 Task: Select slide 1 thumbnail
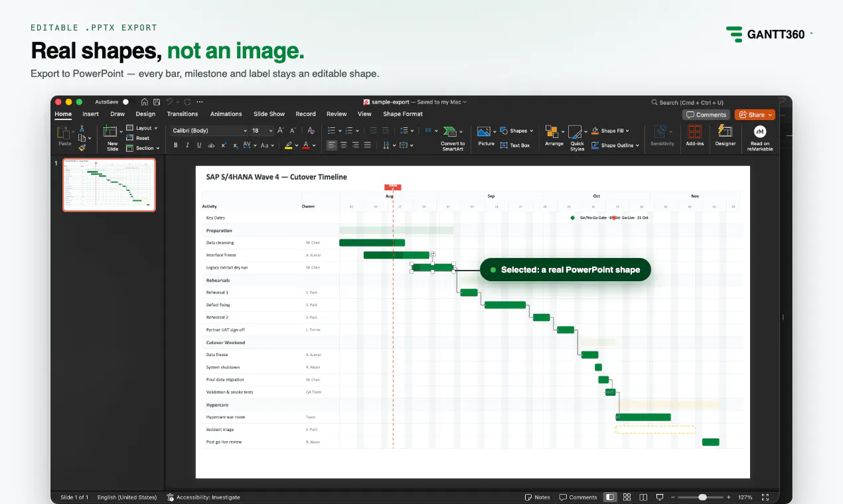click(109, 184)
